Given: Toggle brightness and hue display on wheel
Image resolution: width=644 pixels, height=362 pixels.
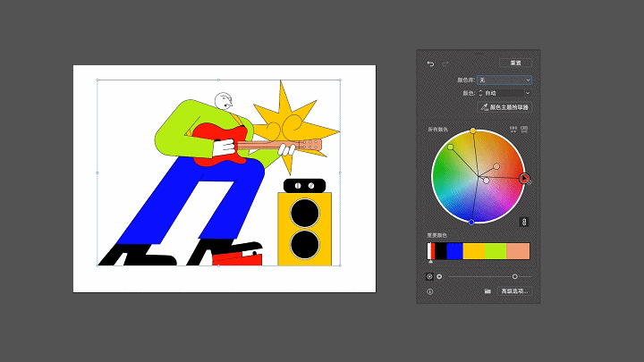Looking at the screenshot, I should pyautogui.click(x=439, y=277).
